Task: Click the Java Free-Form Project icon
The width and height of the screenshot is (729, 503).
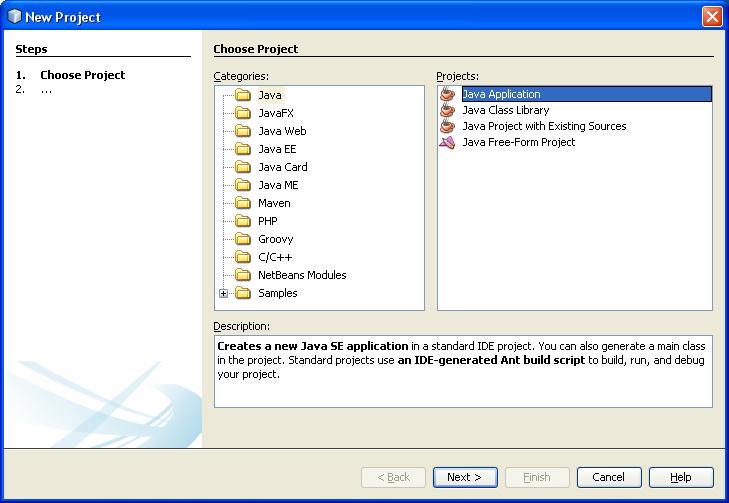Action: coord(447,143)
